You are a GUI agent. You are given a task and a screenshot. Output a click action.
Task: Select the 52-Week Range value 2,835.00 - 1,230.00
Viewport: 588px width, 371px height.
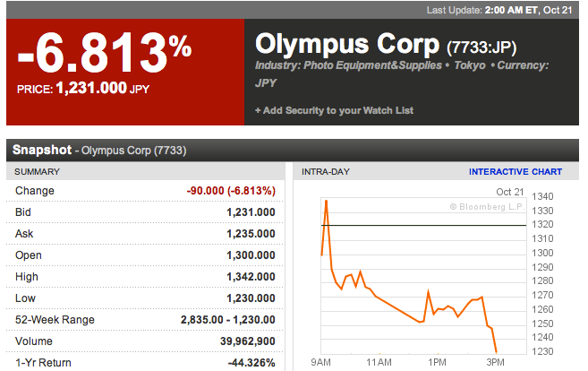pos(228,320)
